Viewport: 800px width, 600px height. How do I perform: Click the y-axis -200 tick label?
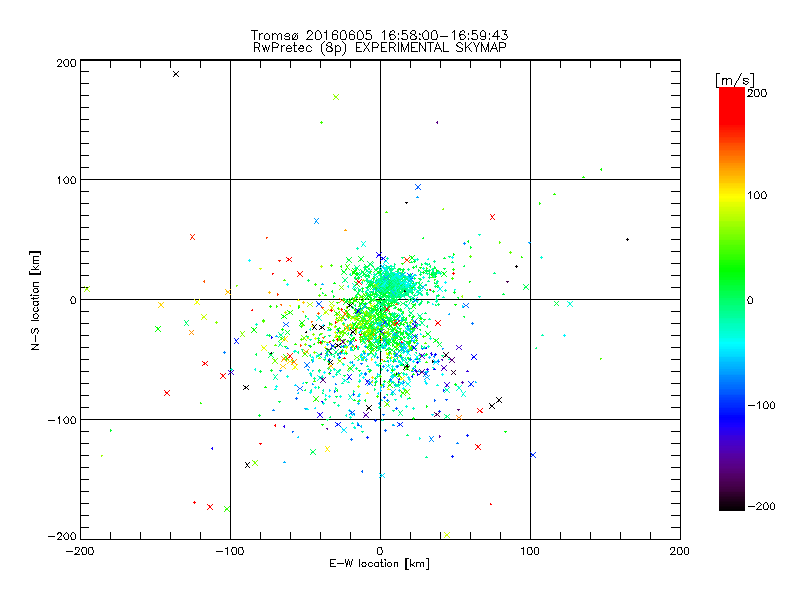[62, 536]
